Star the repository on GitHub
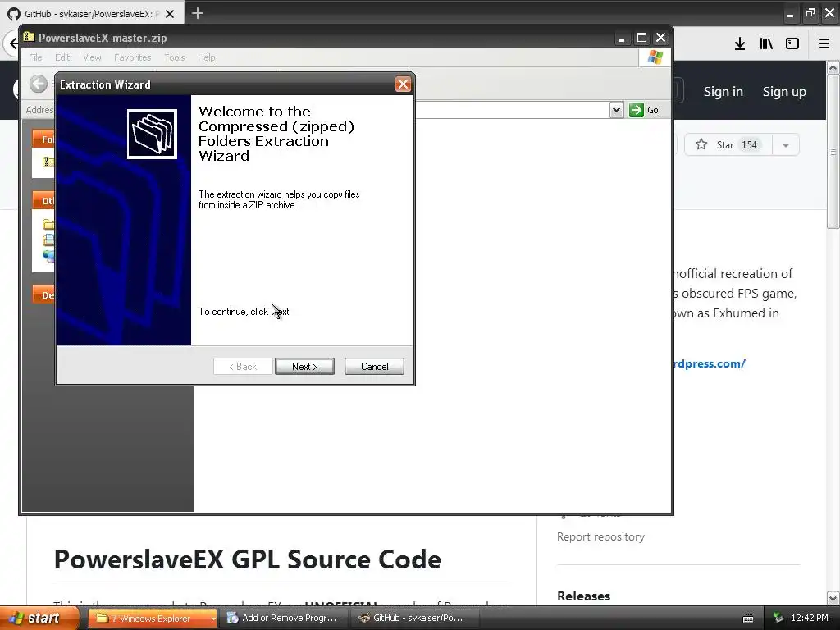Viewport: 840px width, 630px height. 728,144
